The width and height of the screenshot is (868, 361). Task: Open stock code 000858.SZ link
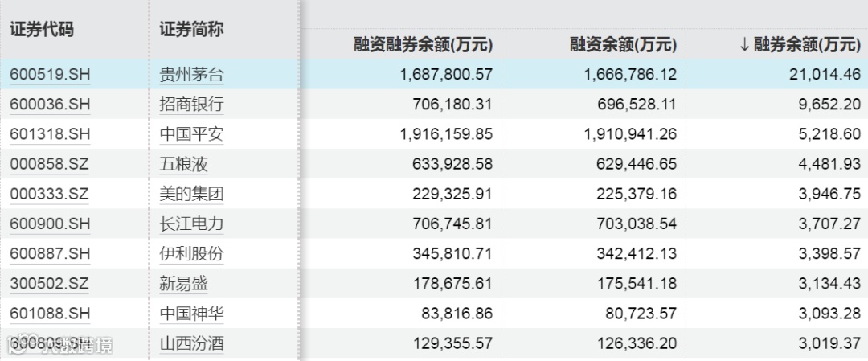click(49, 165)
